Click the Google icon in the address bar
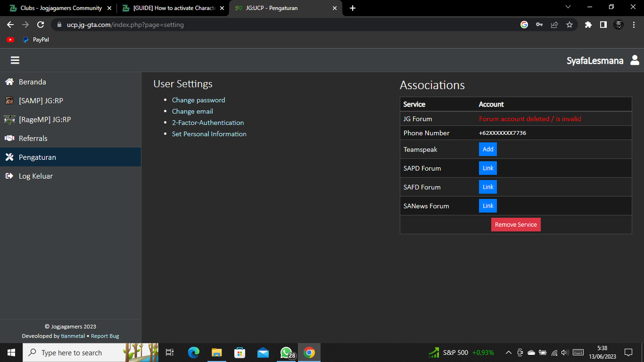 (x=524, y=25)
